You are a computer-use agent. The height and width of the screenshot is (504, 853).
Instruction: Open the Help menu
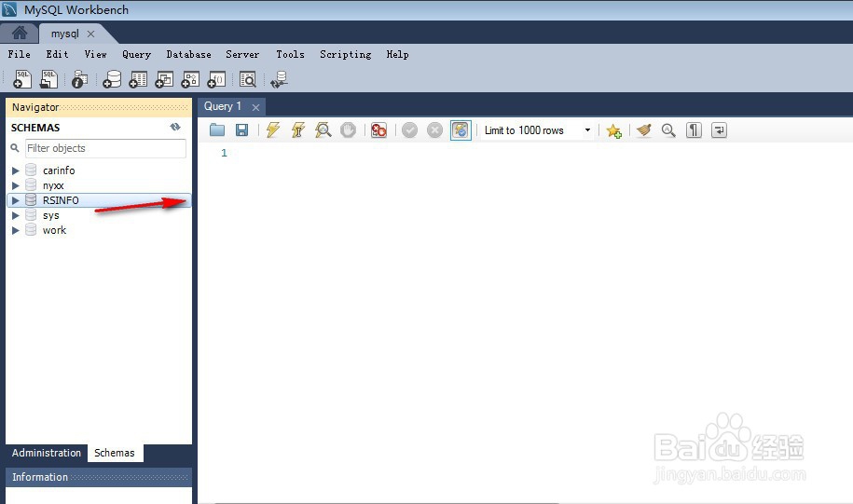(398, 54)
